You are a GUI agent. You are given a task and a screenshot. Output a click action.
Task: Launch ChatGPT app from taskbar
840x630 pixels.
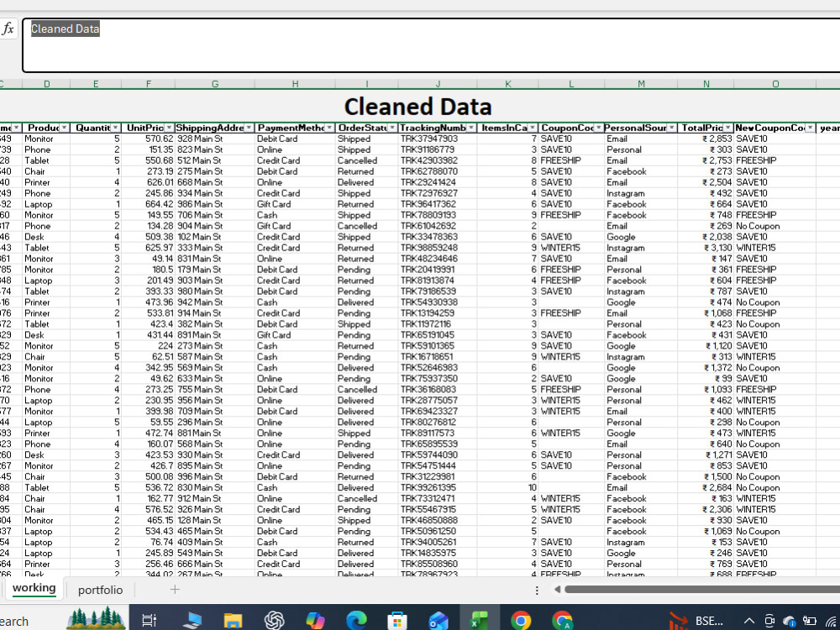coord(274,621)
